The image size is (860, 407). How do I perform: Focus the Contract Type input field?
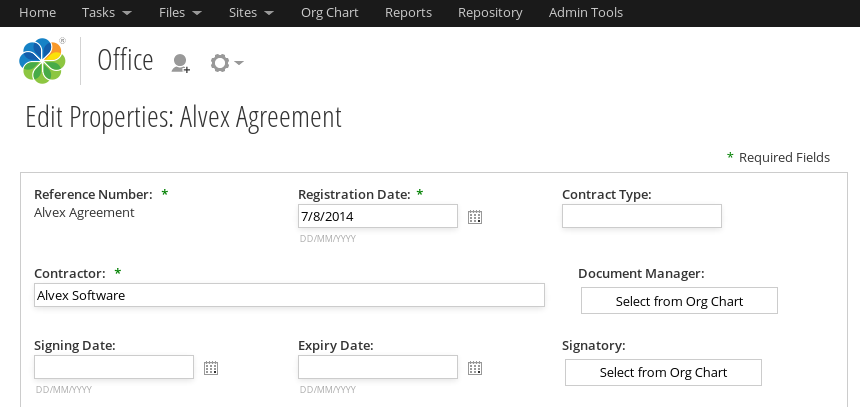[x=641, y=216]
